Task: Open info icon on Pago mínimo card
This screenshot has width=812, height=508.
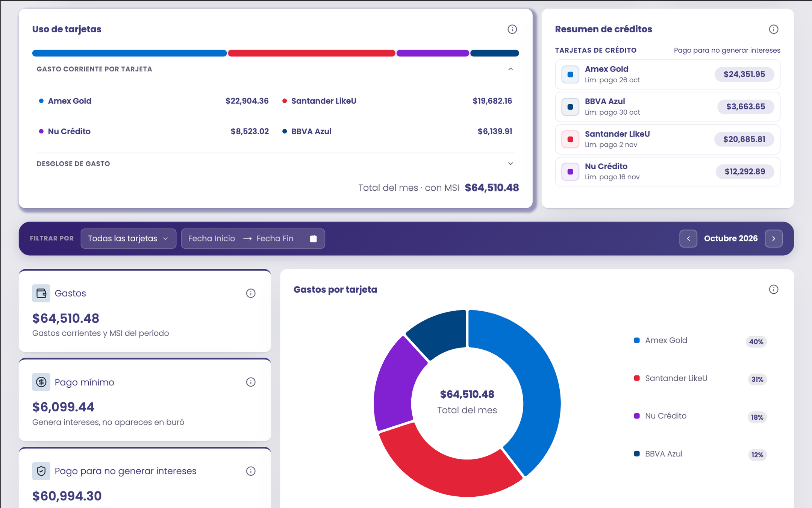Action: tap(251, 382)
